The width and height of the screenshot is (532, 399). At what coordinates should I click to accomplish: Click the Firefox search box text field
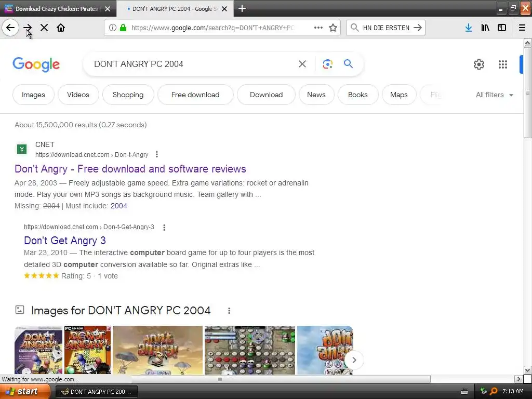click(386, 28)
